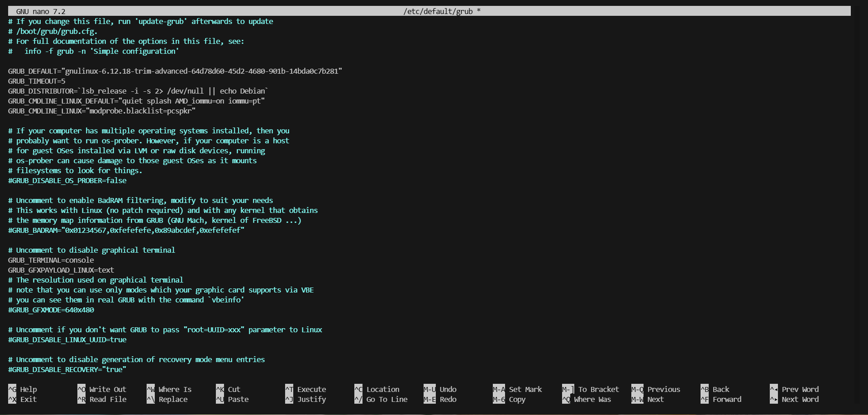Click the Undo shortcut label
This screenshot has height=415, width=868.
pos(440,389)
